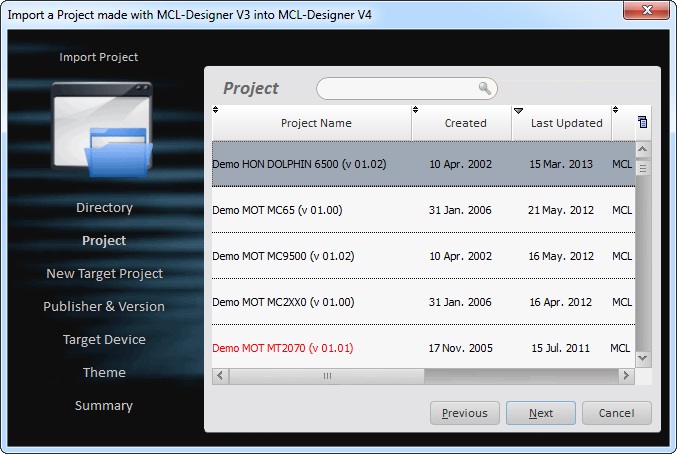Click the magnifier icon in search box
The image size is (677, 454).
coord(485,89)
